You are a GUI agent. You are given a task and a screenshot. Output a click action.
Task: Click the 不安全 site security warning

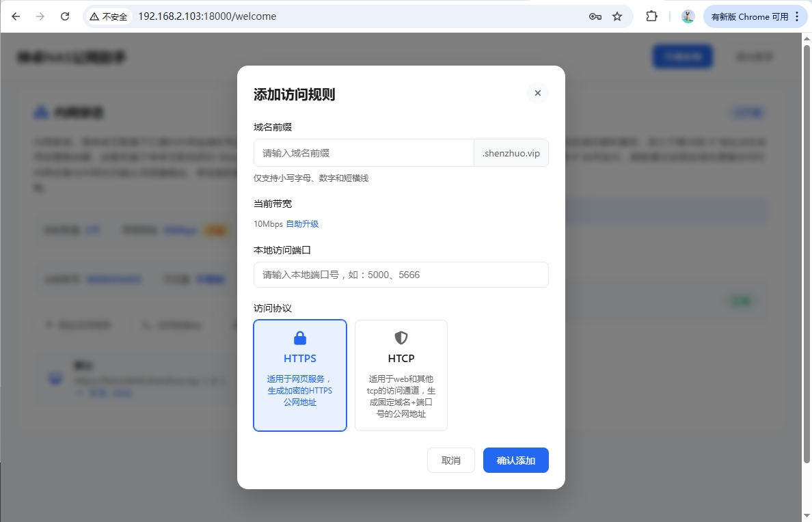(x=109, y=16)
